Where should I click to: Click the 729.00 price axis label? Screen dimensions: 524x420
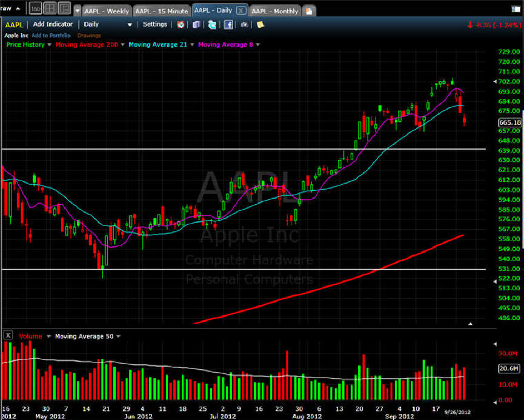509,52
